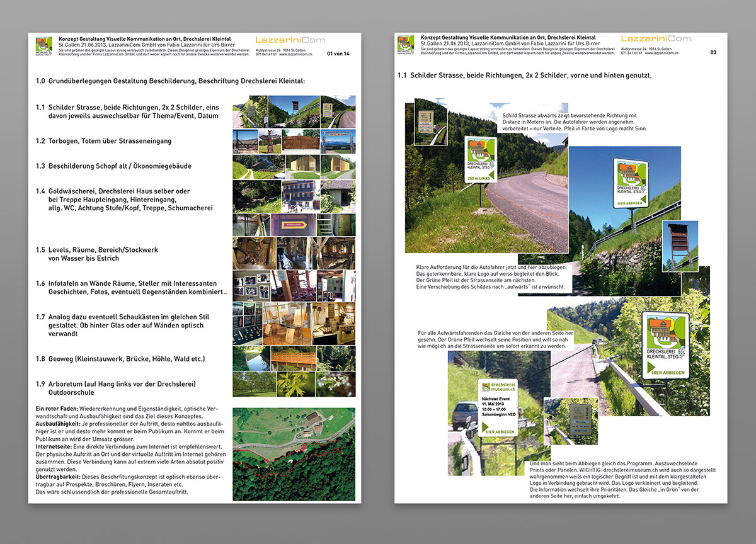Screen dimensions: 756x544
Task: Click the bold text "Internetseite:"
Action: click(54, 446)
